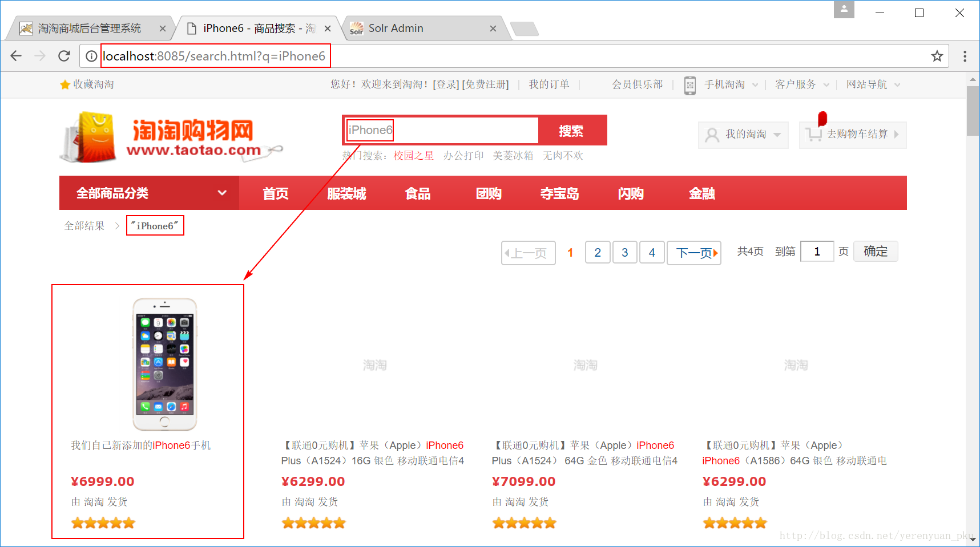
Task: Click the mobile phone icon beside 手机淘淘
Action: (690, 85)
